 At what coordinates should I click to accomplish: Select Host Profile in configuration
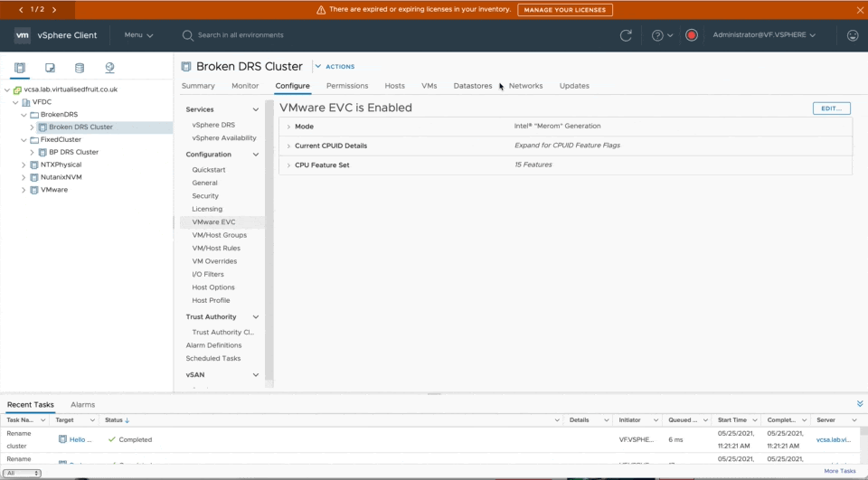(x=211, y=301)
